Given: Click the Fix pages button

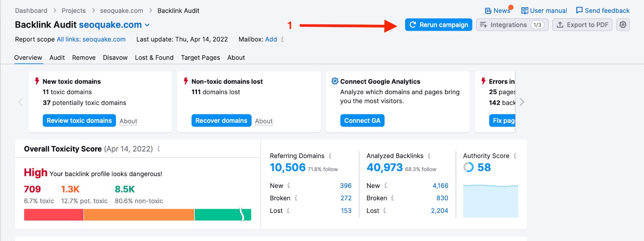Looking at the screenshot, I should click(x=502, y=120).
